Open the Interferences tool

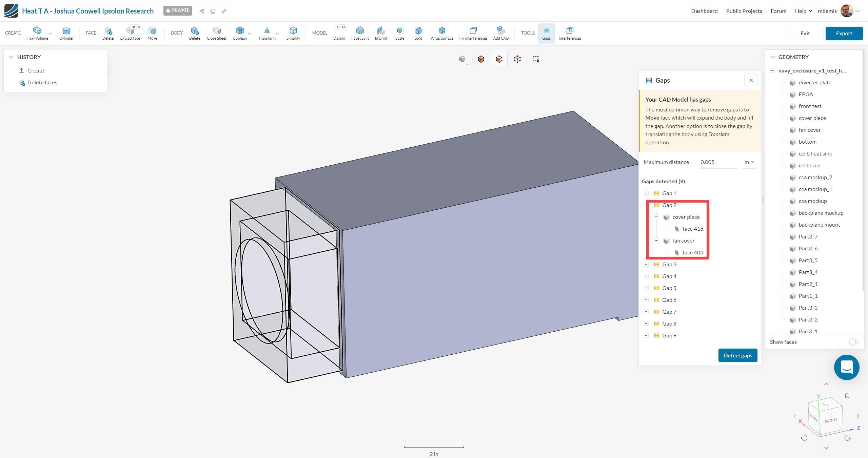(570, 33)
